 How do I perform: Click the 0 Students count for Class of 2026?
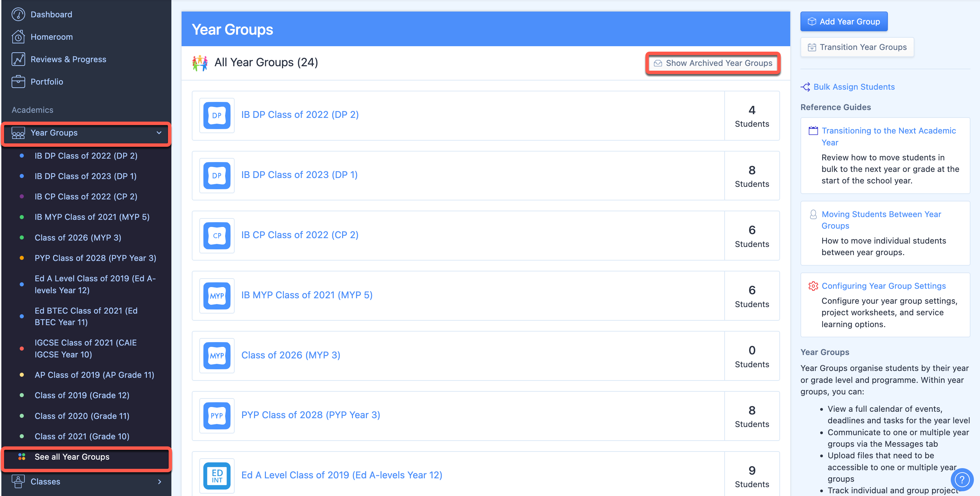[752, 356]
